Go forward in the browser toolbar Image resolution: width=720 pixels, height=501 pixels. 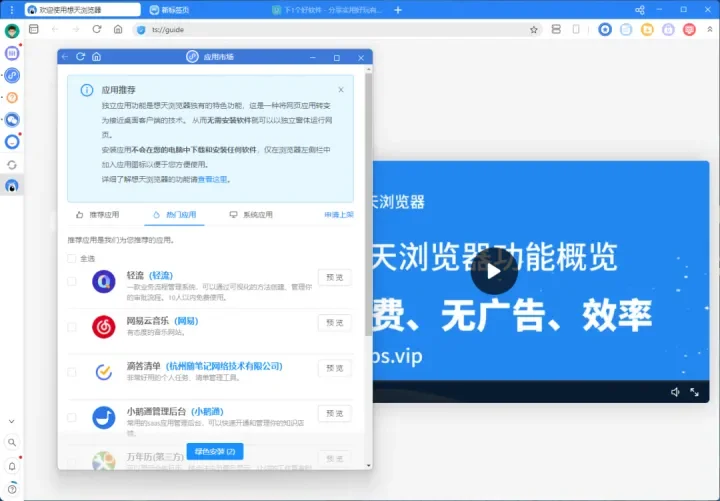[76, 29]
